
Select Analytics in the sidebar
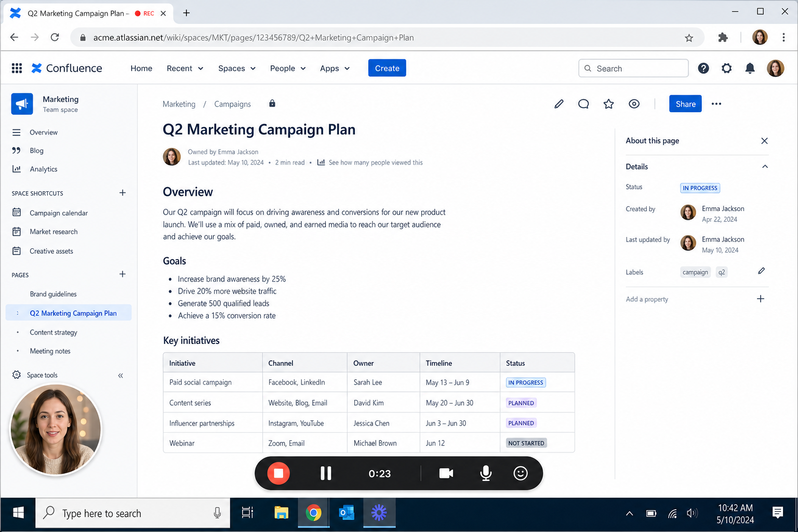(x=44, y=169)
